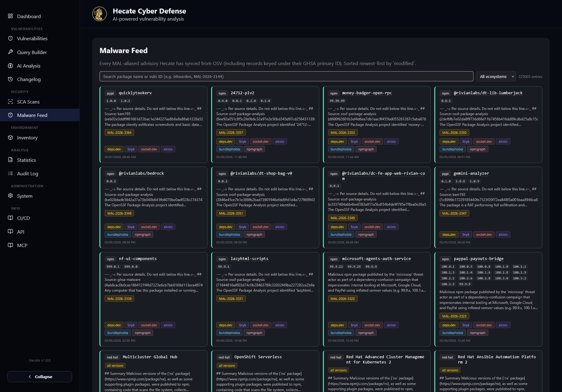Click the Audit Log list icon
The image size is (562, 392).
[x=10, y=173]
